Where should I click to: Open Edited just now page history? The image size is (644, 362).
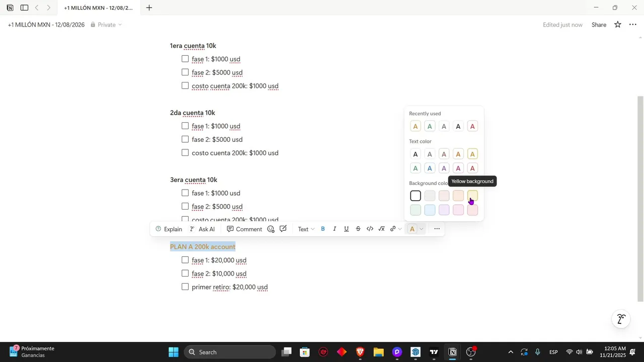562,25
